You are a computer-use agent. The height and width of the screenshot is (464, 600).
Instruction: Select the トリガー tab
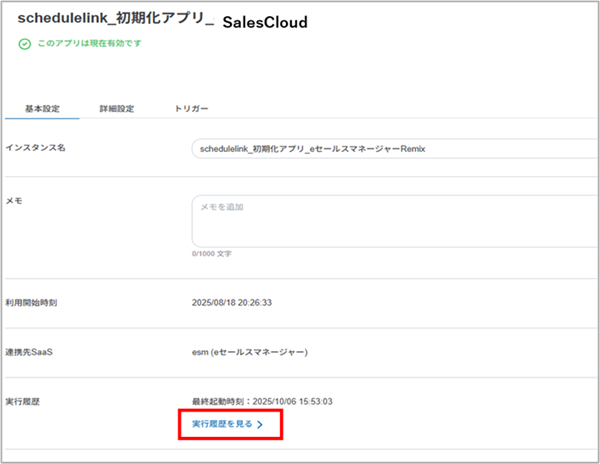click(x=192, y=108)
